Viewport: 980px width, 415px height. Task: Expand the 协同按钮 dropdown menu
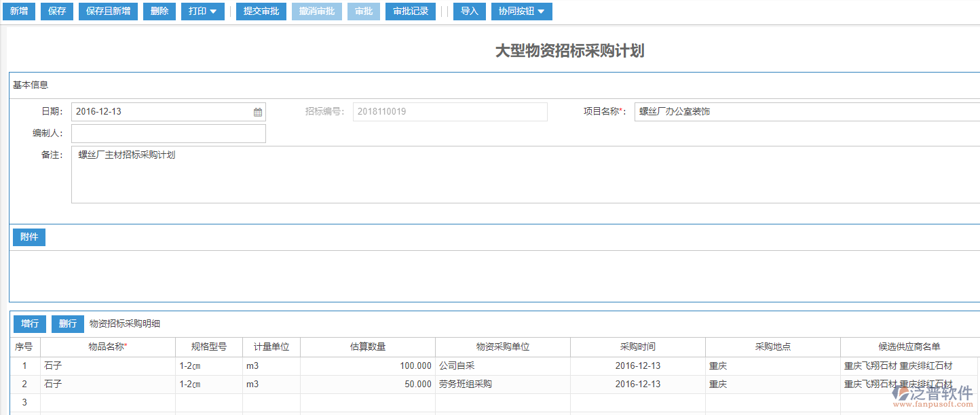(x=521, y=11)
